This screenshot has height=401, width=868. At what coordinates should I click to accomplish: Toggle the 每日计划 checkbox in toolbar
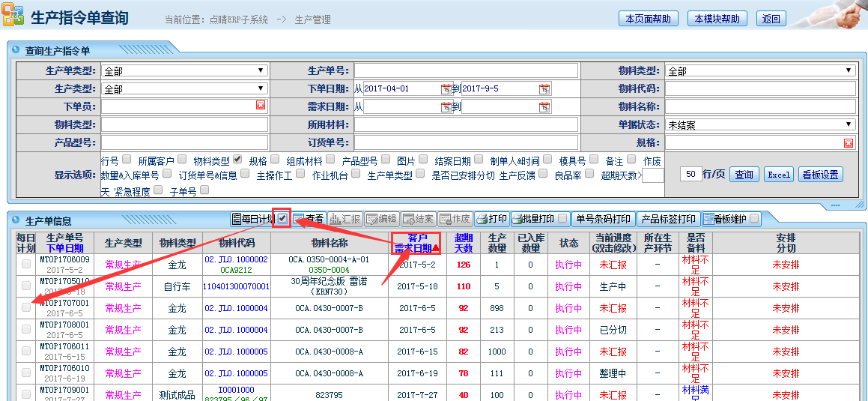point(282,218)
